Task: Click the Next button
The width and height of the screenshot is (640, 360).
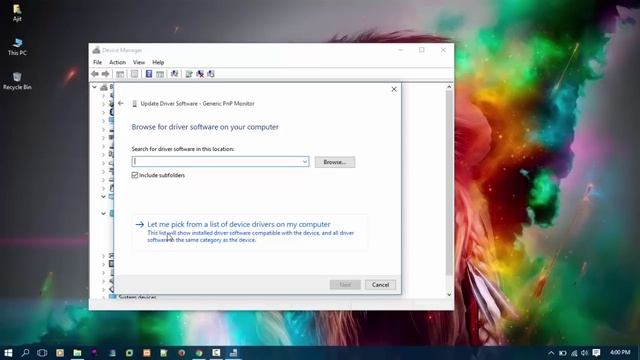Action: 345,284
